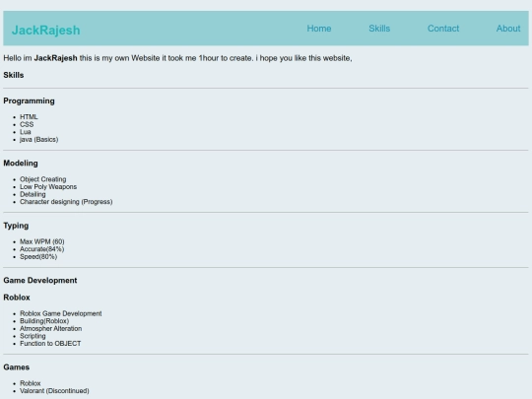This screenshot has width=532, height=399.
Task: Select the Speed(80%) item
Action: pos(38,257)
